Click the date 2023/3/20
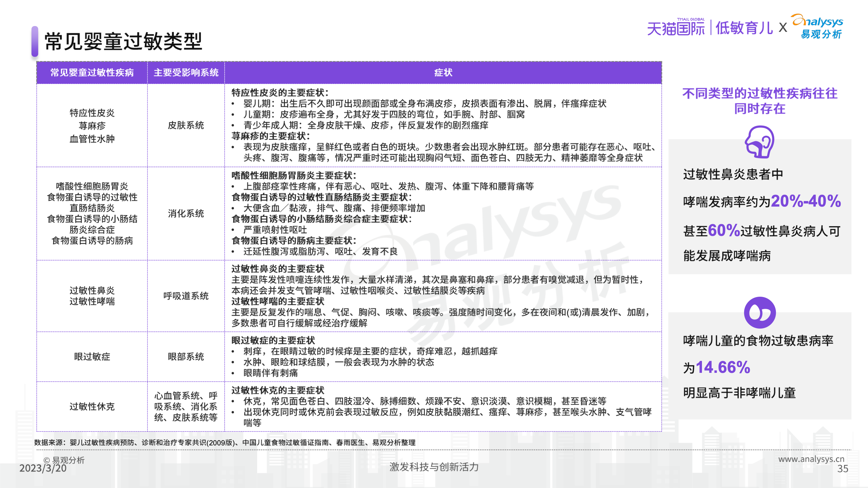This screenshot has height=488, width=868. pyautogui.click(x=43, y=468)
